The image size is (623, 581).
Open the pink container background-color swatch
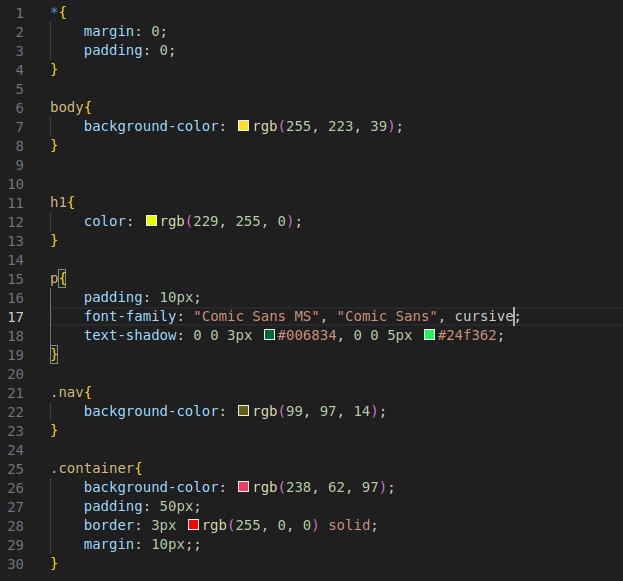click(x=243, y=487)
